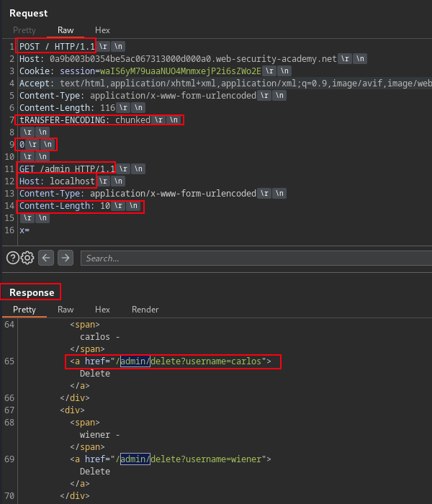Click the 'x=' body line
This screenshot has height=504, width=432.
pyautogui.click(x=24, y=230)
